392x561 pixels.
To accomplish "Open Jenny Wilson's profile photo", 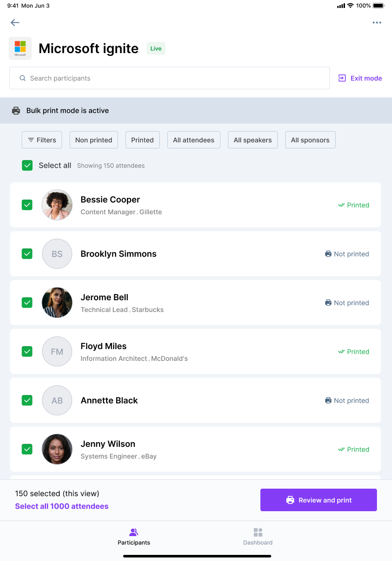I will pos(57,449).
